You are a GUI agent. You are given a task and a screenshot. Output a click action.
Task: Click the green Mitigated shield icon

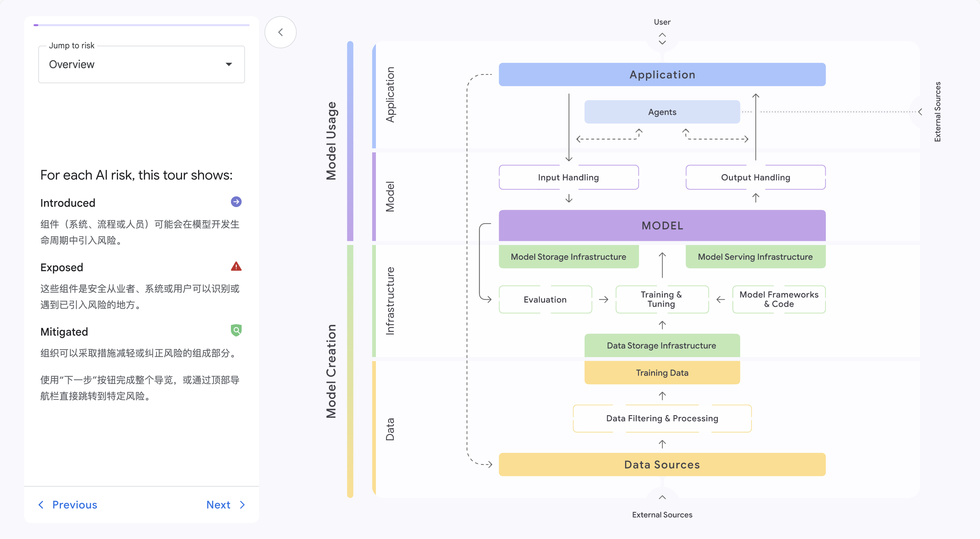click(236, 330)
